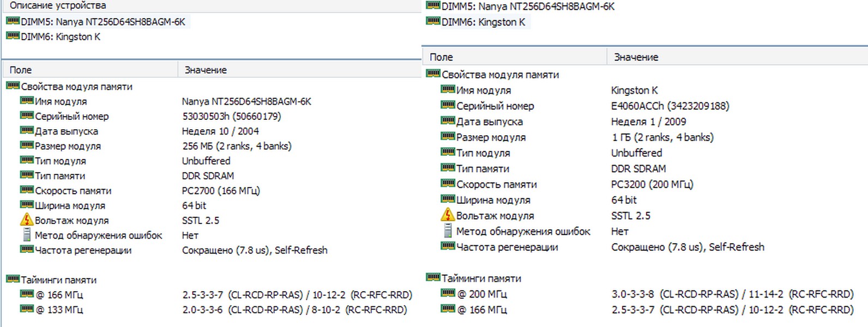Select left panel SSTL 2.5 voltage value

coord(201,220)
